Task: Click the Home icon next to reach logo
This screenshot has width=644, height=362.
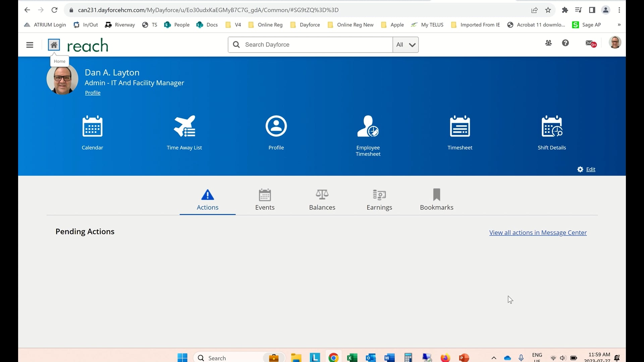Action: point(54,45)
